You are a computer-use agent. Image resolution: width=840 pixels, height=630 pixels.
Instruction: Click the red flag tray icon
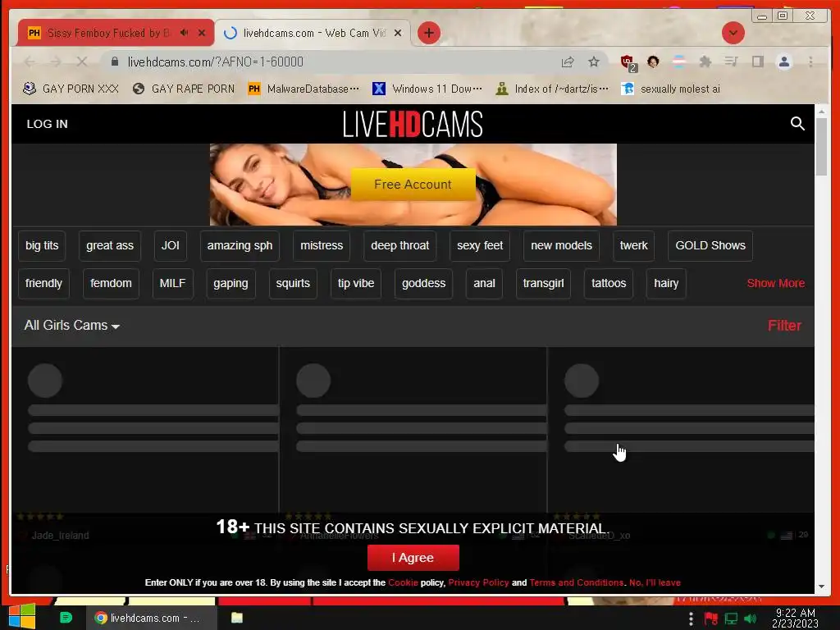[711, 619]
